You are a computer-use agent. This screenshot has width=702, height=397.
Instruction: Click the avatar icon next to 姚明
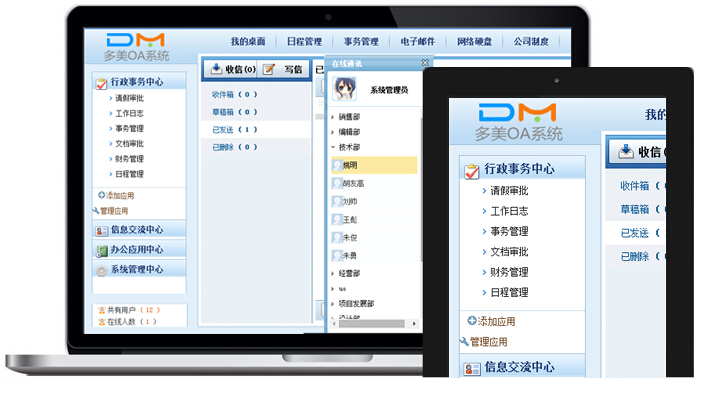(337, 165)
